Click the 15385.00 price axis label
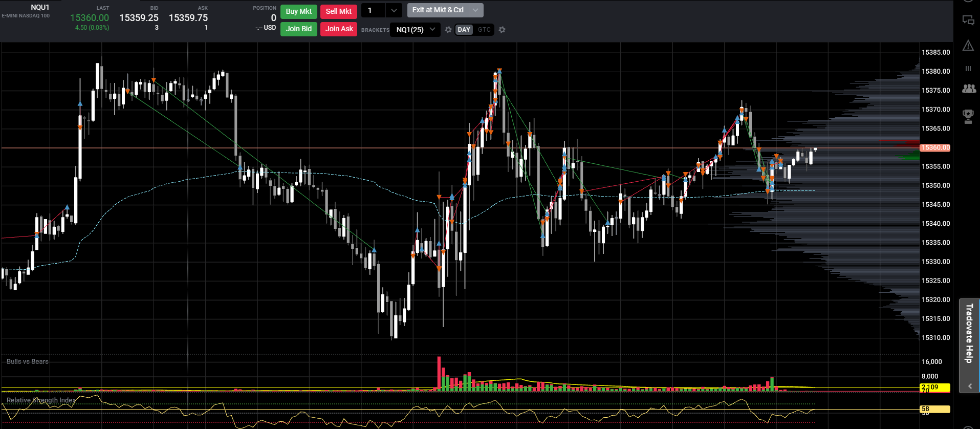 tap(935, 52)
